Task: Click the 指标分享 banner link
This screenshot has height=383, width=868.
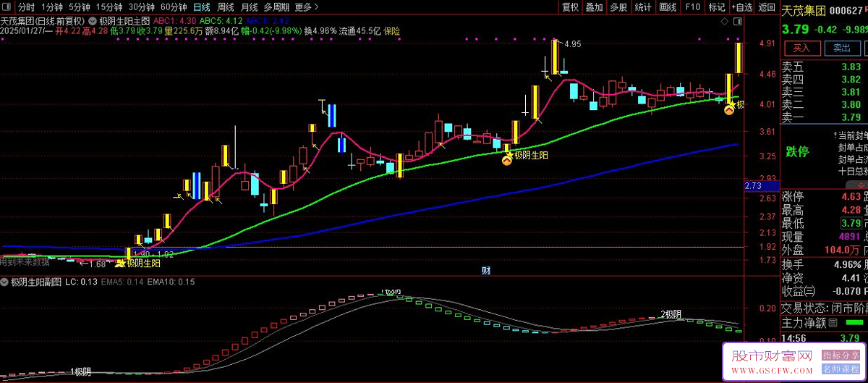Action: 841,355
